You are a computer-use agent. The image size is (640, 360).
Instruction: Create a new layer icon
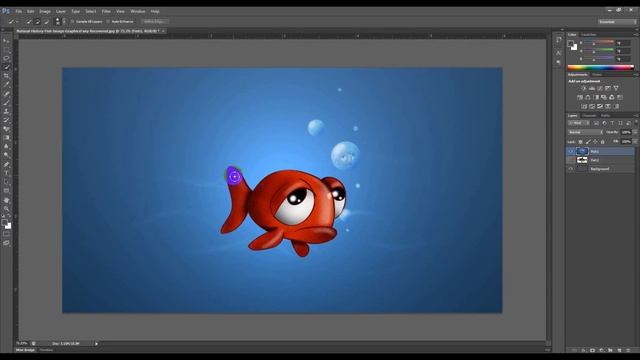(x=619, y=350)
